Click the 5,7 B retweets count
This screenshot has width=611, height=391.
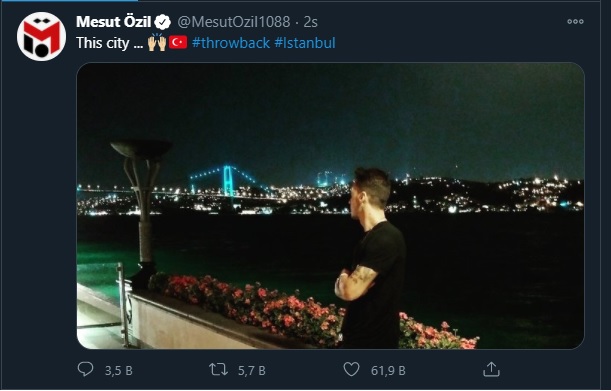252,370
